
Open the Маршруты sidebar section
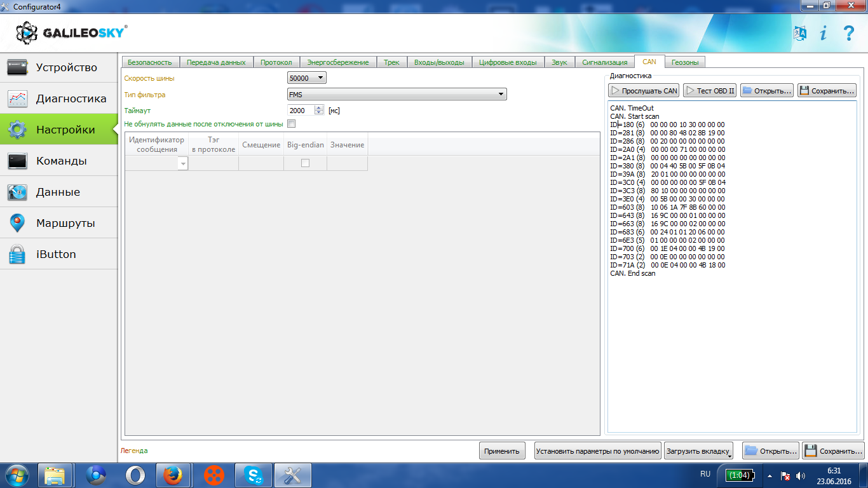[x=59, y=223]
